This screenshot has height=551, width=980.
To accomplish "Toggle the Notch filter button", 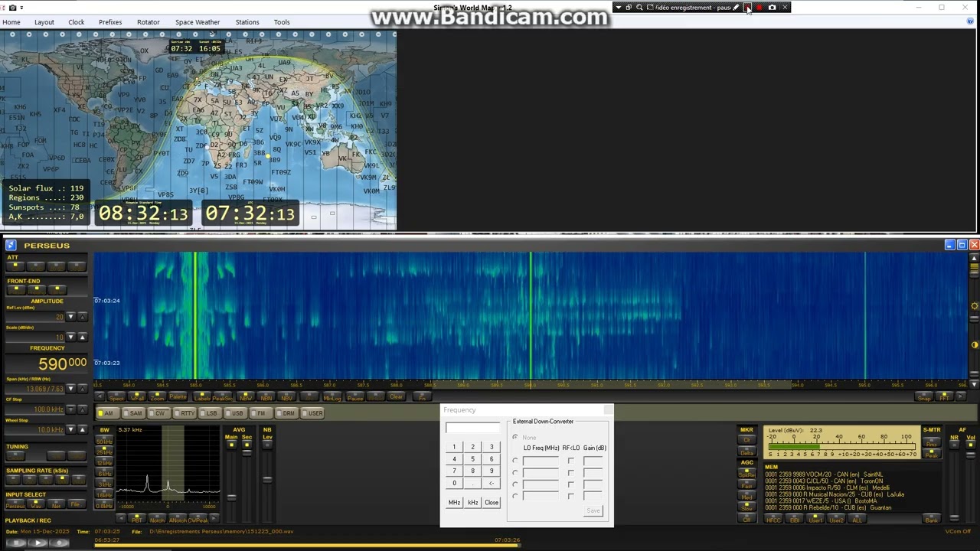I will pos(157,519).
